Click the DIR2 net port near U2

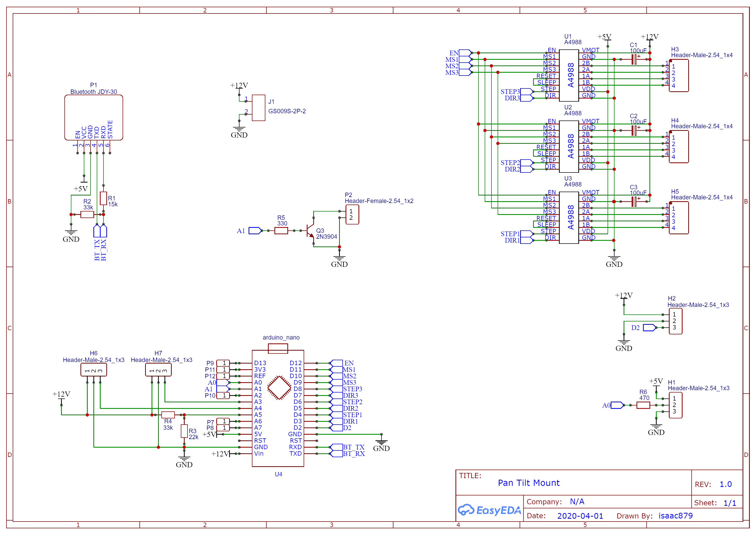(527, 169)
